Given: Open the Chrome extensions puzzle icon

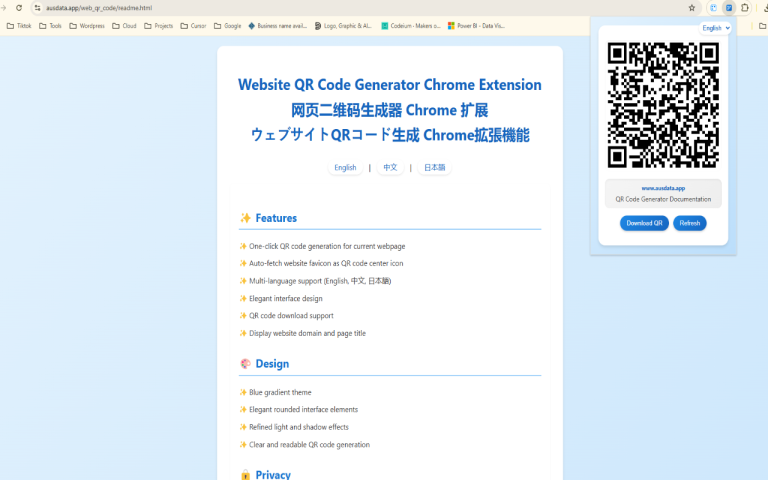Looking at the screenshot, I should click(745, 8).
